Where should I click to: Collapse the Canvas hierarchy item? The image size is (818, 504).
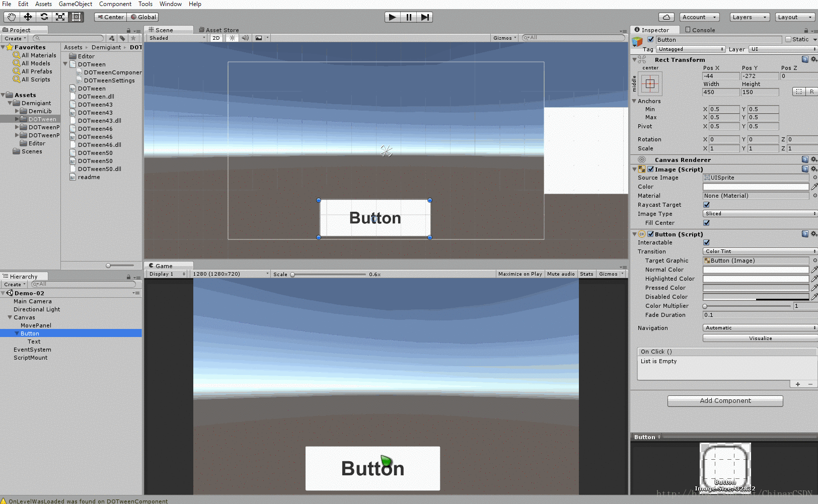pos(10,317)
